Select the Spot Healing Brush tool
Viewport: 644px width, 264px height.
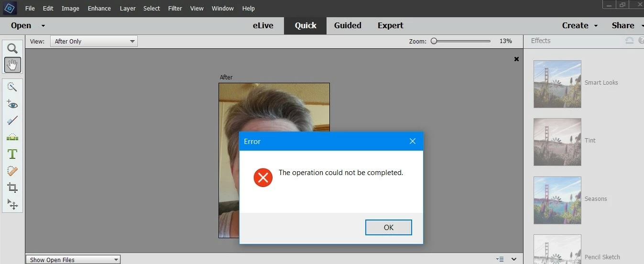click(x=12, y=171)
